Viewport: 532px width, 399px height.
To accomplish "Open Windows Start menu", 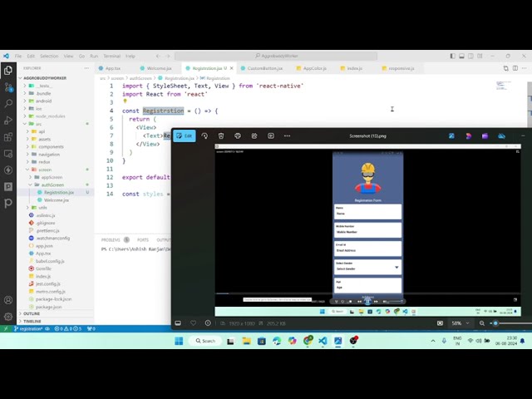I will (179, 341).
